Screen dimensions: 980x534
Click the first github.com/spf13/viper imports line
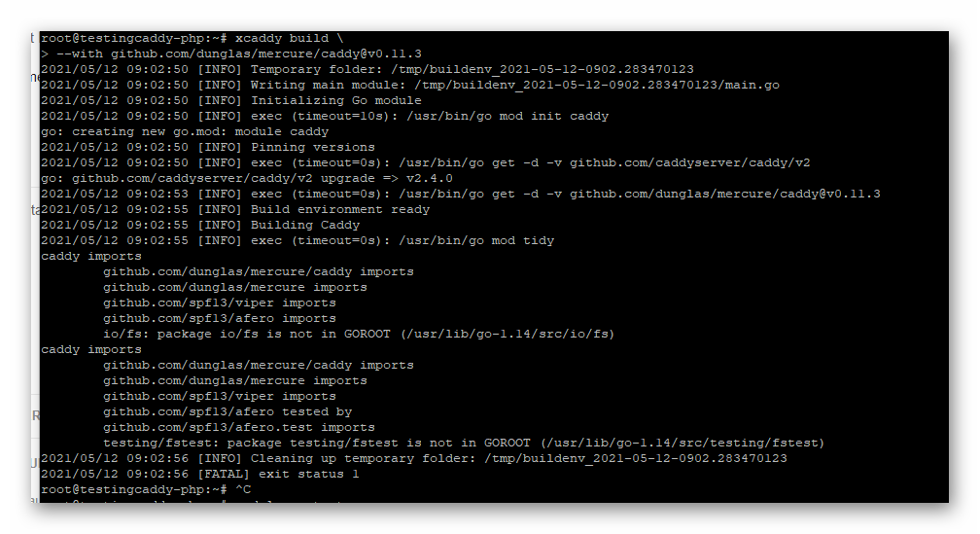(x=220, y=303)
